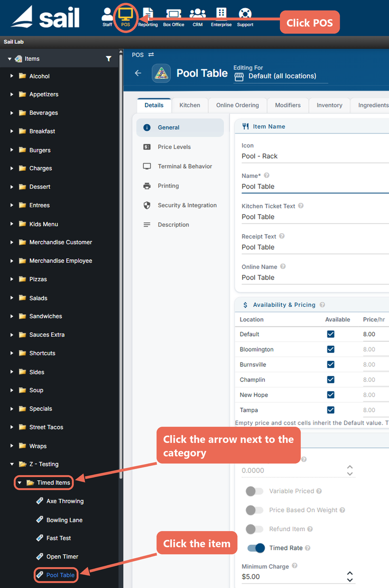Open the Enterprise module icon
This screenshot has height=588, width=389.
[221, 17]
